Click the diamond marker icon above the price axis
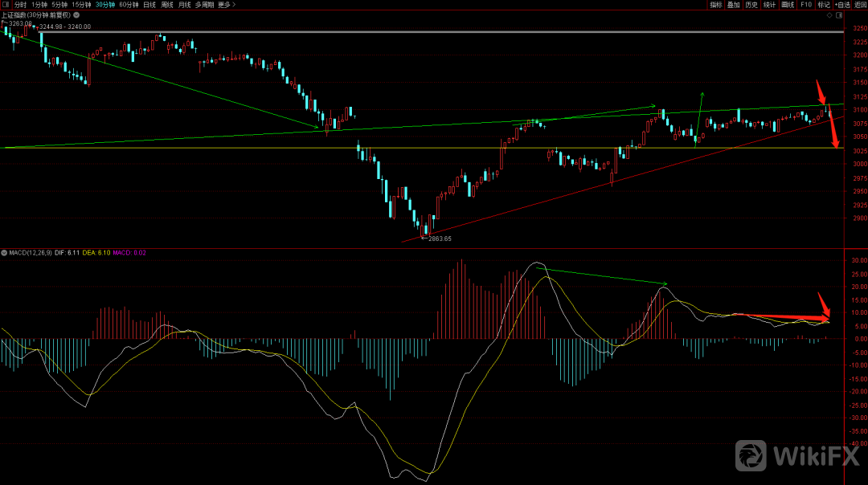The width and height of the screenshot is (868, 485). click(x=829, y=15)
